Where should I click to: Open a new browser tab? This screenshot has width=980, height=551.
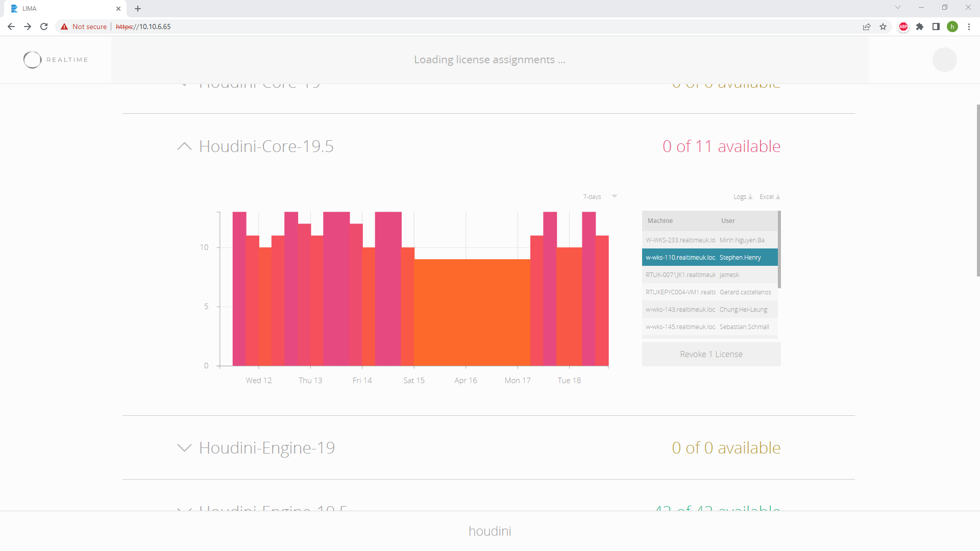point(138,9)
